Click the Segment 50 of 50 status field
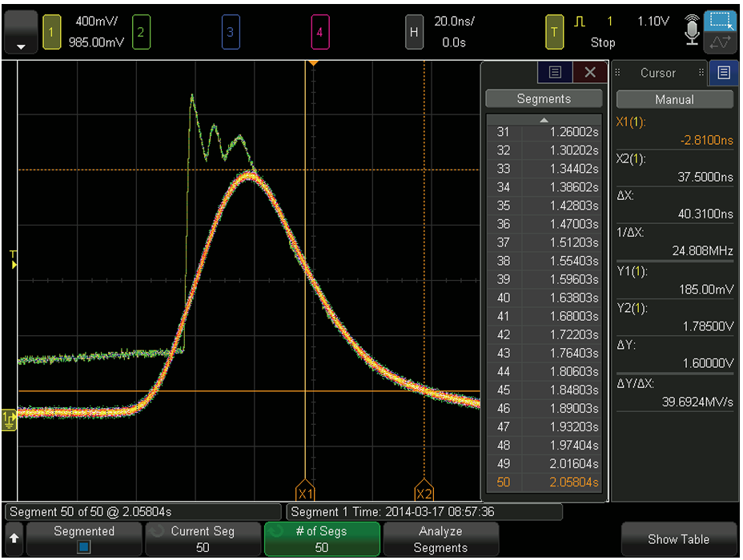The height and width of the screenshot is (560, 743). point(143,512)
